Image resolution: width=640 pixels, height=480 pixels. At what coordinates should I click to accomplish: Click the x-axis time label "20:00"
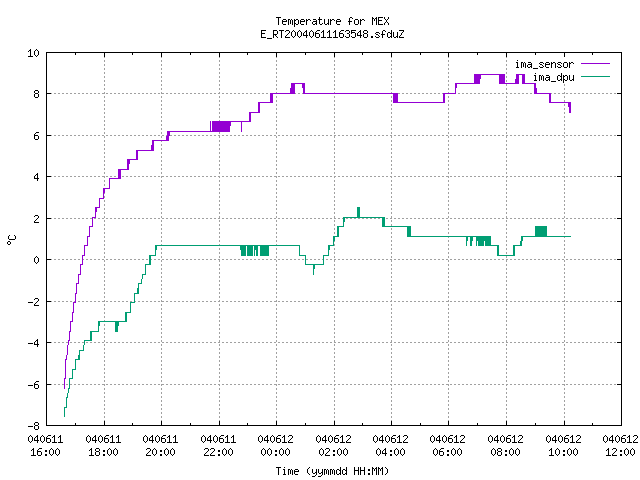161,453
